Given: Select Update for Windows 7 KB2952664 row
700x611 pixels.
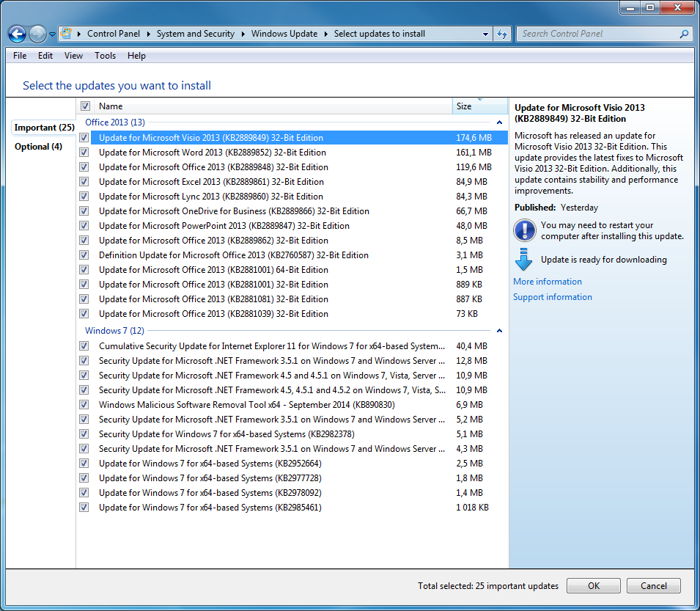Looking at the screenshot, I should tap(293, 464).
